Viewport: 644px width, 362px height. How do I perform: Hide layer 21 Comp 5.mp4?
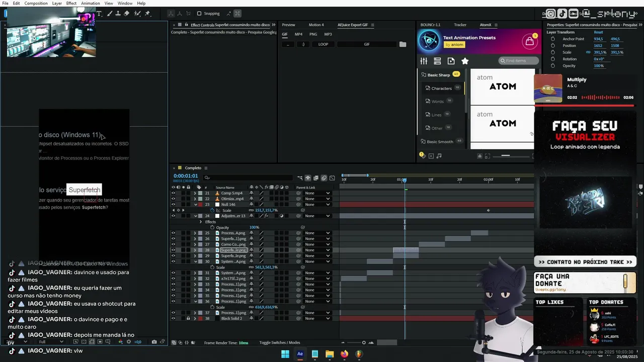173,193
